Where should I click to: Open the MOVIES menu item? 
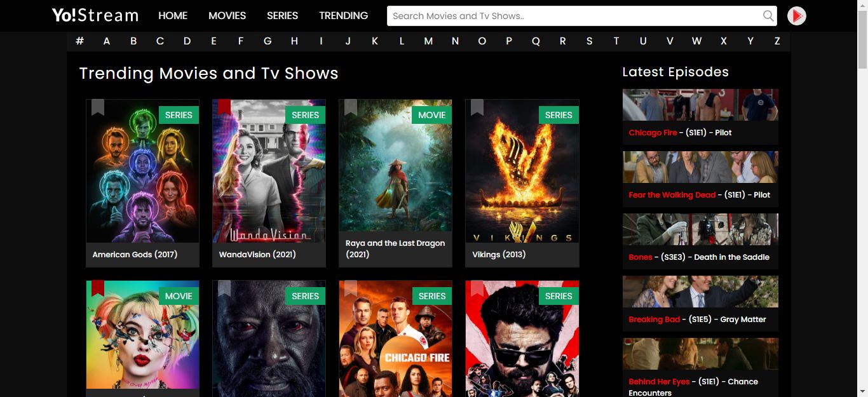227,15
